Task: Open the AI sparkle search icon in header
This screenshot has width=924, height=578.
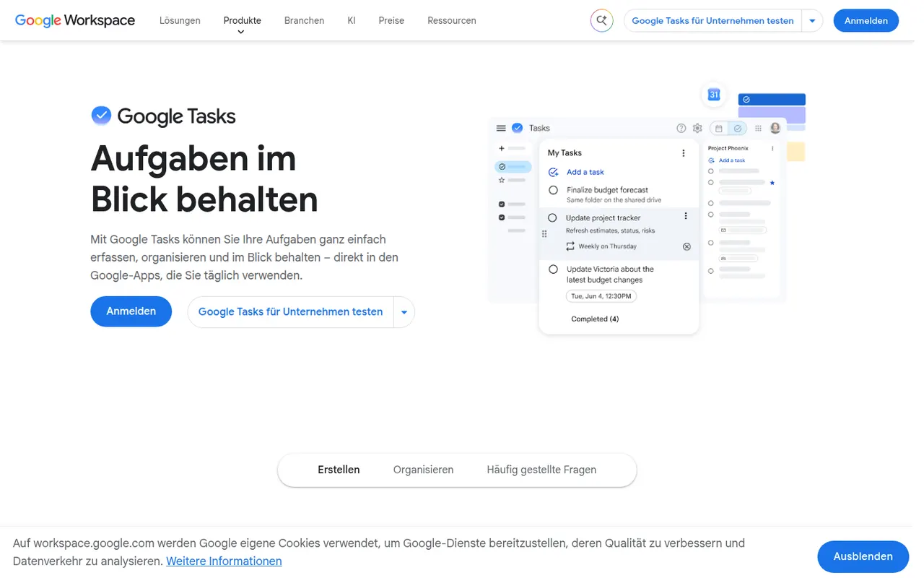Action: point(601,21)
